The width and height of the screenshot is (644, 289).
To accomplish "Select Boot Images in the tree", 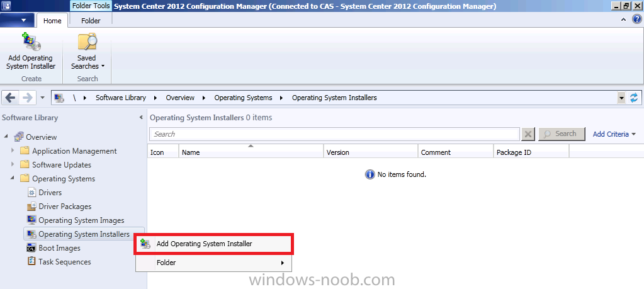I will 60,248.
